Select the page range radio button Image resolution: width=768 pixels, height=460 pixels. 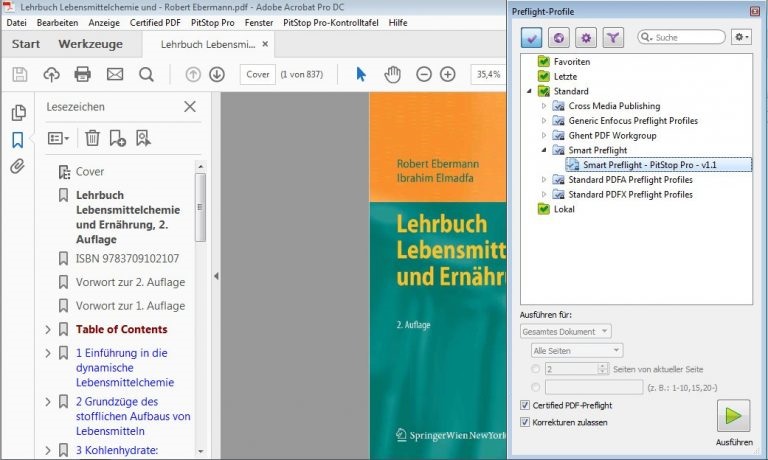tap(535, 387)
